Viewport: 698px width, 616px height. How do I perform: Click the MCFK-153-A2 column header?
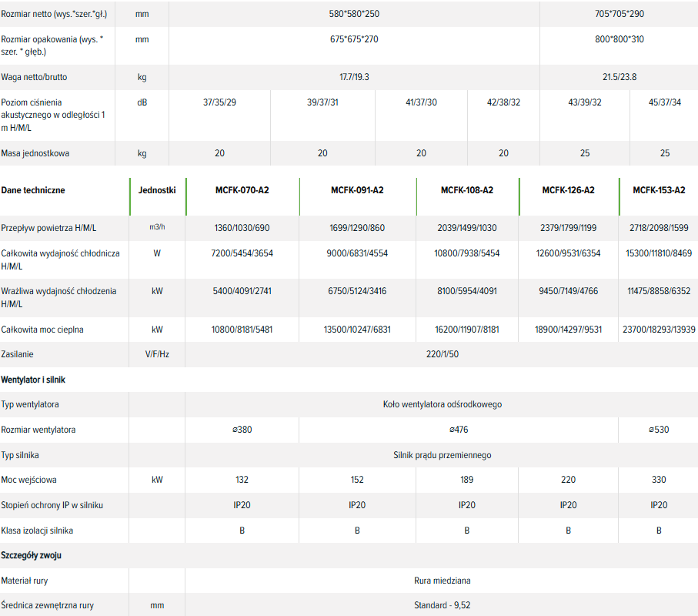tap(658, 190)
